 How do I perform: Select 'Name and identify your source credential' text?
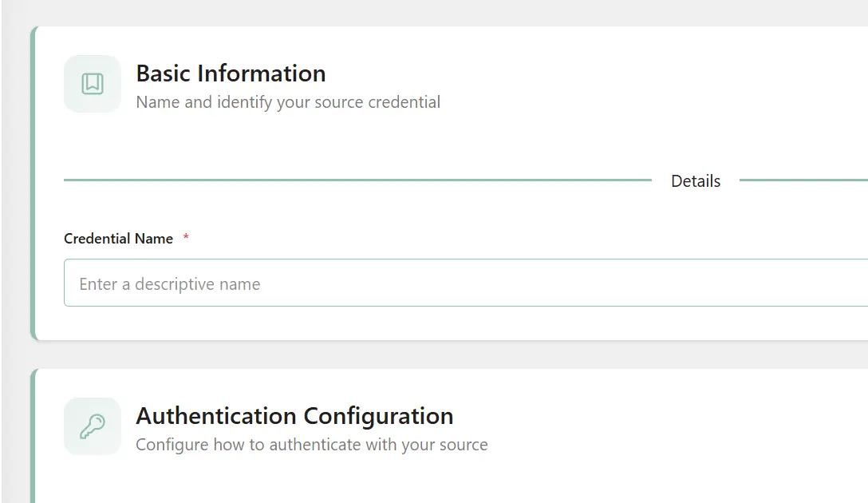288,102
